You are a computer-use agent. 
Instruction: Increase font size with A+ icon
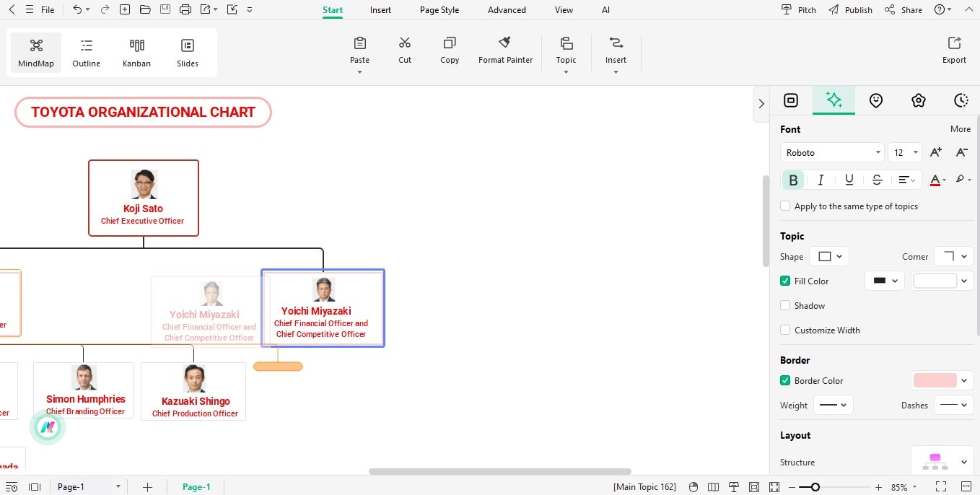(936, 152)
